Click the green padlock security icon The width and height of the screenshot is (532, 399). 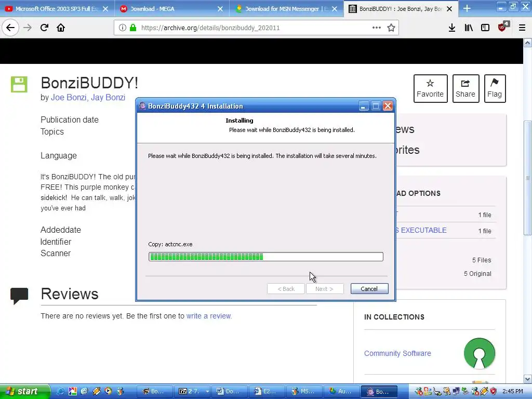click(133, 28)
